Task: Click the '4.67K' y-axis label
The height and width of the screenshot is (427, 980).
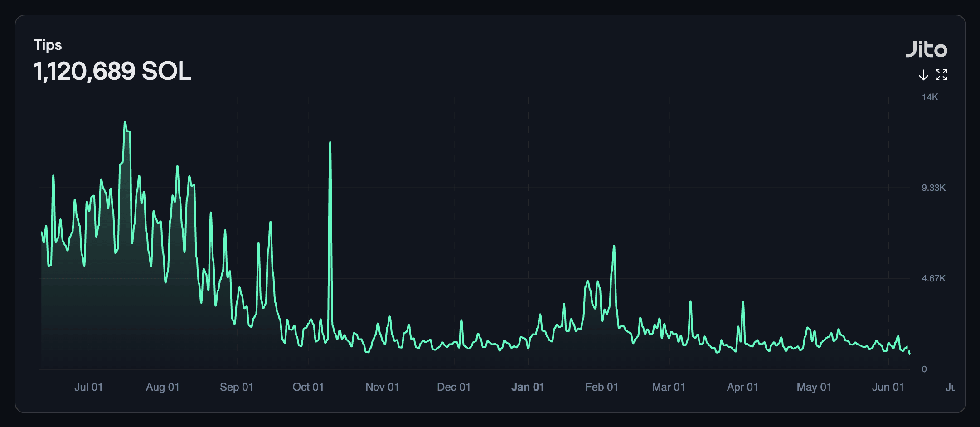Action: tap(933, 278)
